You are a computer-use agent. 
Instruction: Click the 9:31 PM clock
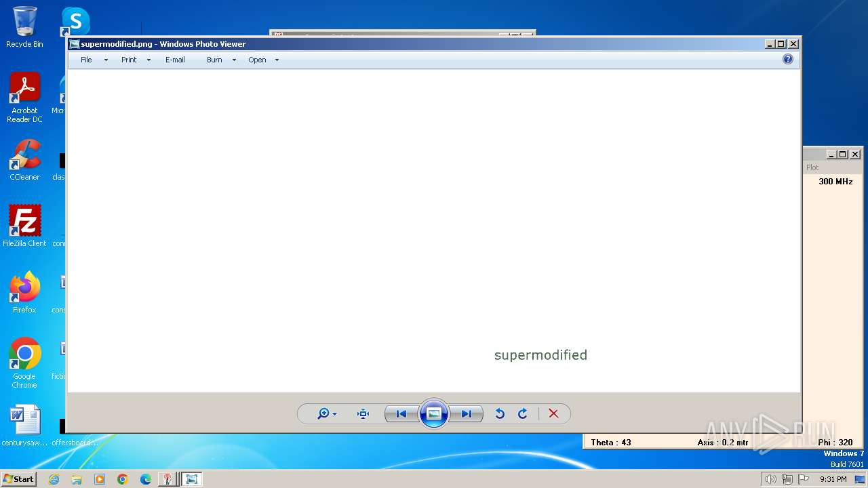pos(833,479)
